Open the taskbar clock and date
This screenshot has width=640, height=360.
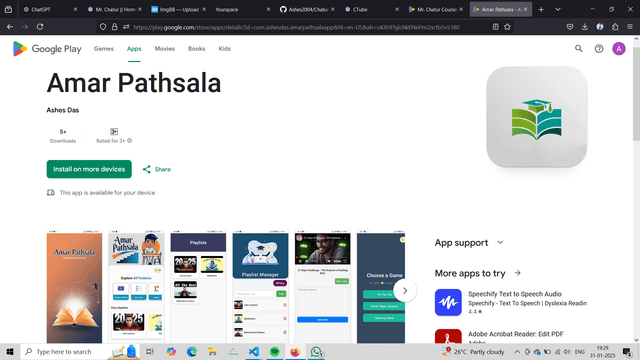pos(603,352)
